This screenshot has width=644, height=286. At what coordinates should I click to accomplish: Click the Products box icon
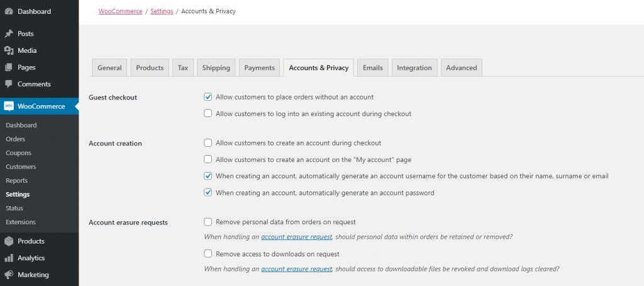(x=9, y=241)
